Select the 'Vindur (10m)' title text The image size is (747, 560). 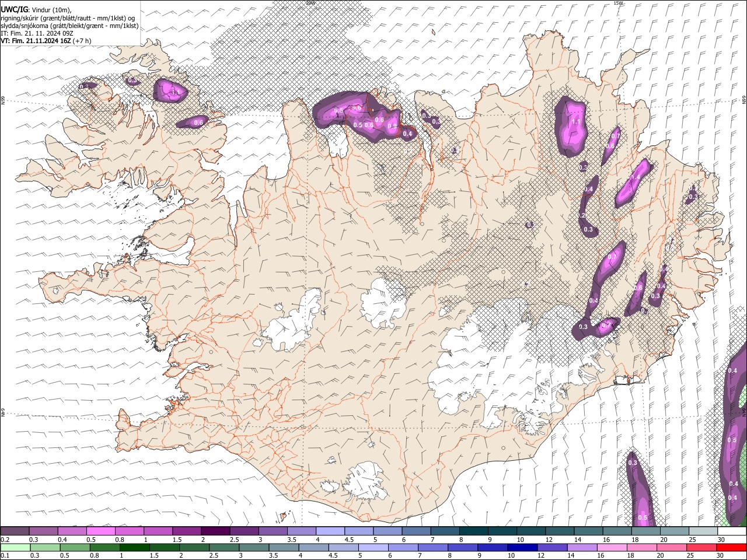[x=52, y=10]
